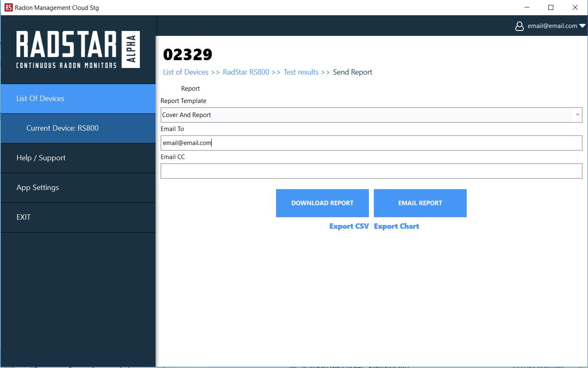Viewport: 588px width, 368px height.
Task: Click the DOWNLOAD REPORT button
Action: [322, 203]
